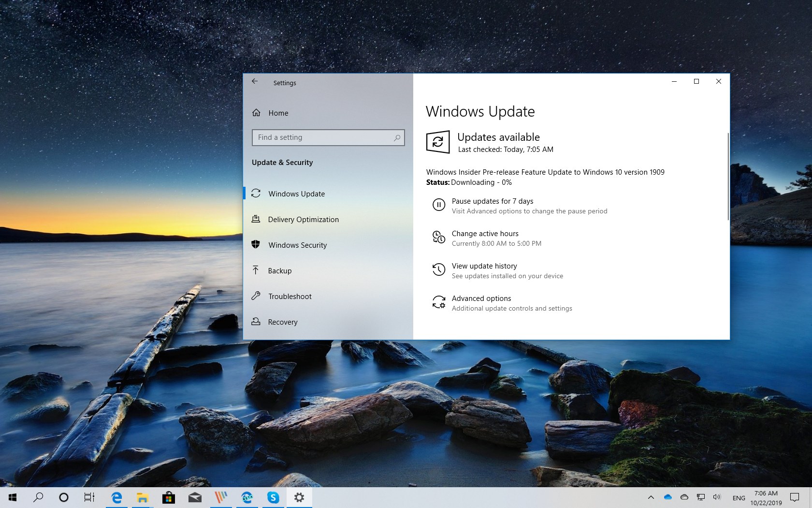Screen dimensions: 812x508
Task: Click the Update & Security heading
Action: (x=282, y=163)
